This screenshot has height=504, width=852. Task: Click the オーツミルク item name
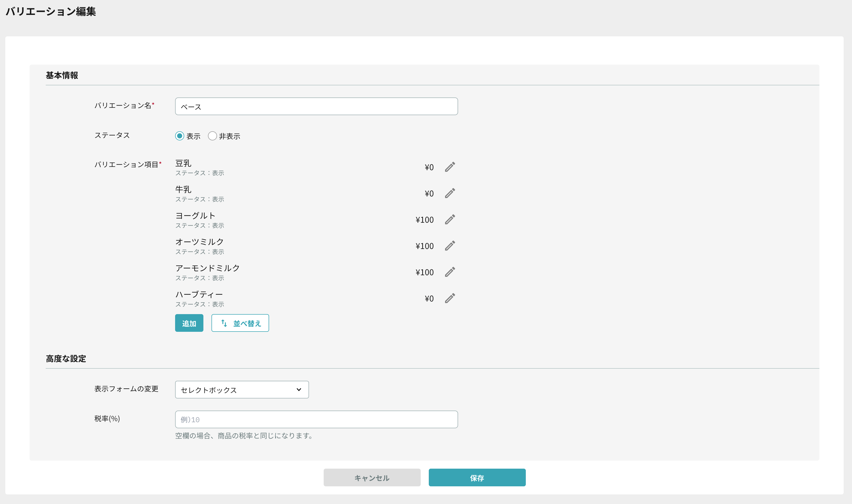[200, 242]
